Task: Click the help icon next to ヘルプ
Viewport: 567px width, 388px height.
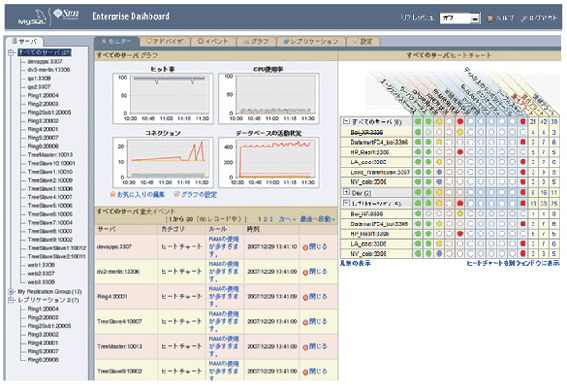Action: (490, 18)
